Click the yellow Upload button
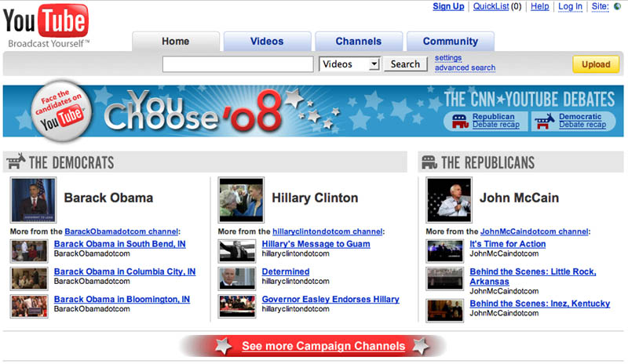The width and height of the screenshot is (628, 364). (x=596, y=64)
